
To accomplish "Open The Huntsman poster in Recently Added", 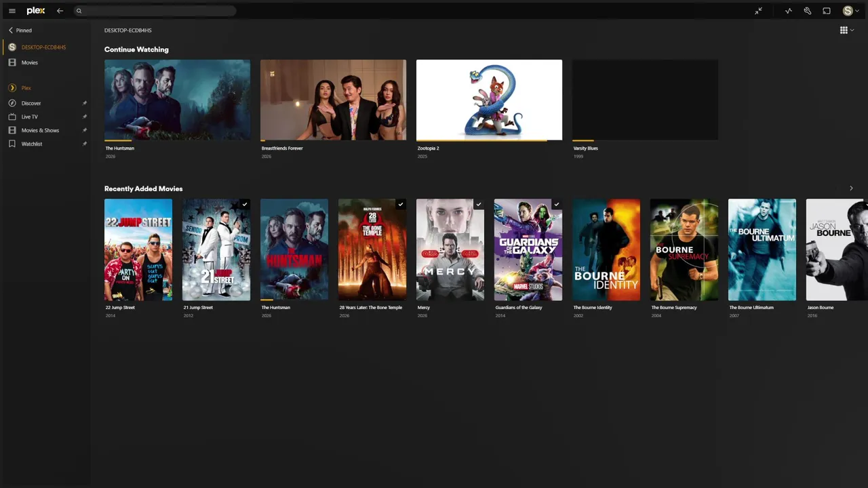I will [294, 249].
